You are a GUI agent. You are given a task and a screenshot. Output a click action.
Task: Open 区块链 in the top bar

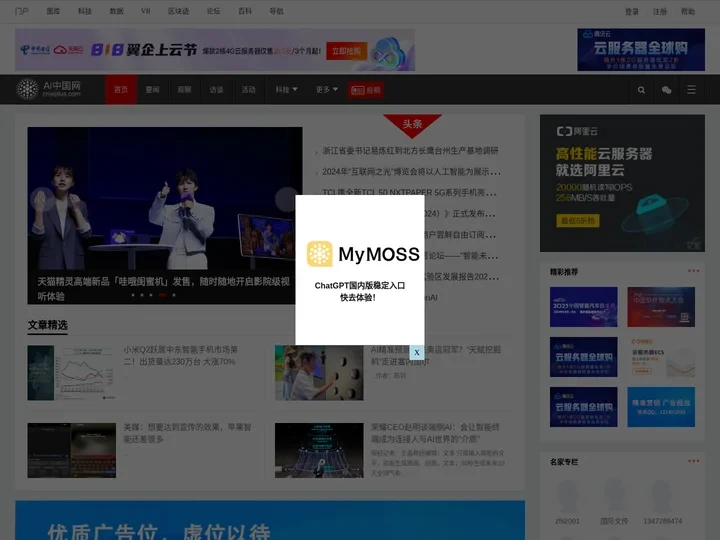pyautogui.click(x=179, y=11)
